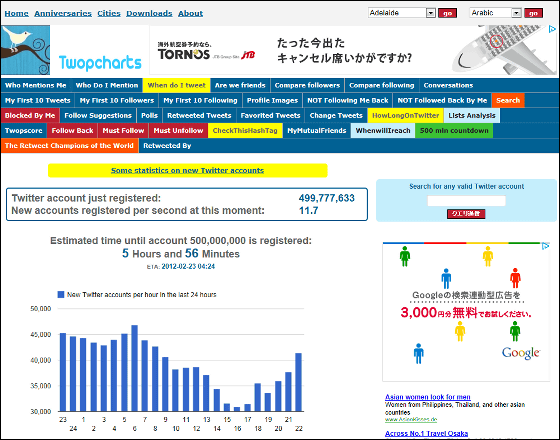
Task: Open 500 mln countdown tab
Action: 454,130
